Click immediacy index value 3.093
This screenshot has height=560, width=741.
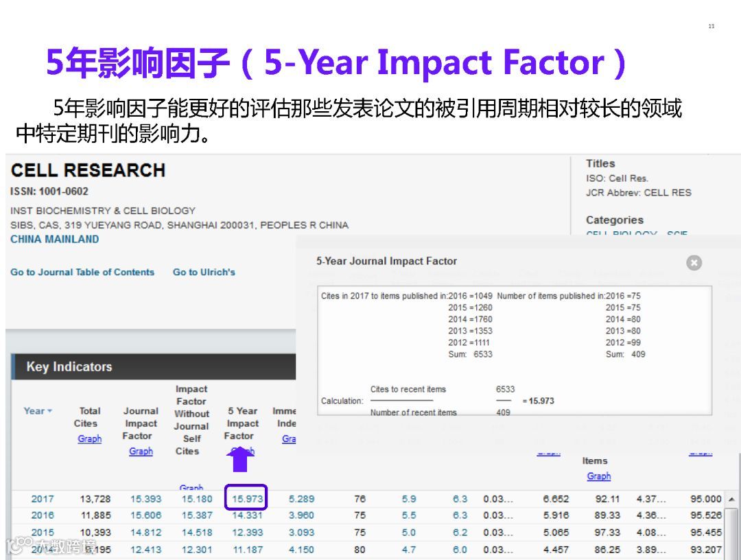[x=301, y=532]
